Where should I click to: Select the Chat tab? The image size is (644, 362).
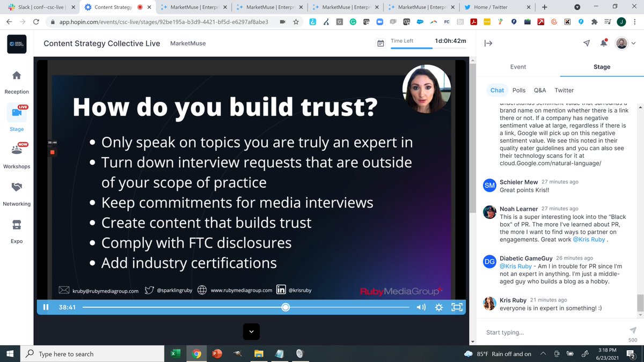[x=497, y=90]
